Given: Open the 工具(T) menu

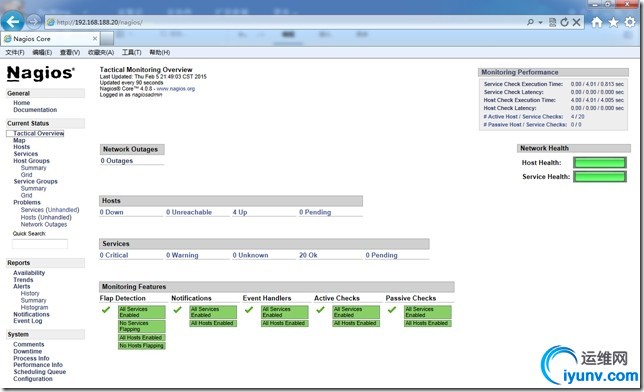Looking at the screenshot, I should 131,52.
